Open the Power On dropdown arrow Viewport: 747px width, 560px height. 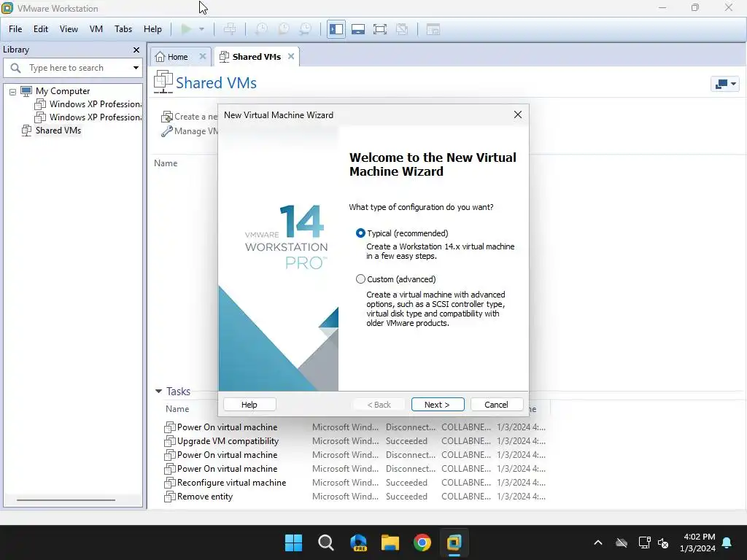click(x=201, y=29)
